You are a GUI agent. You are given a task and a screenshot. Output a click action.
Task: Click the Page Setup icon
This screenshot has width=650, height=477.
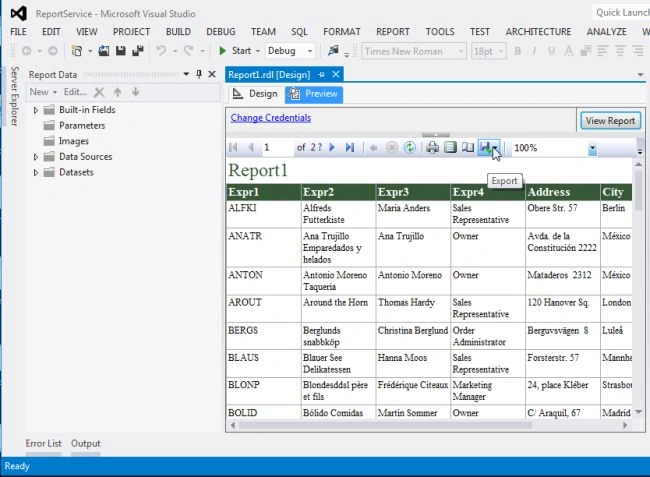468,147
